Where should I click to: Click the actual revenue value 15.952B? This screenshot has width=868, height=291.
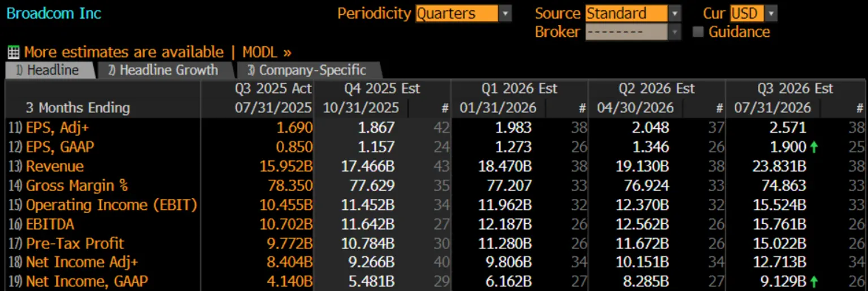[x=287, y=166]
